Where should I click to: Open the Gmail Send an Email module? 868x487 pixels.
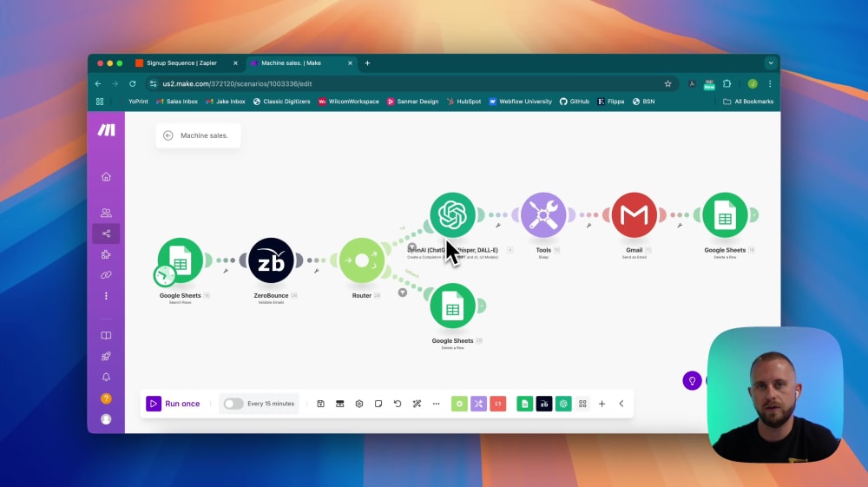(x=635, y=214)
